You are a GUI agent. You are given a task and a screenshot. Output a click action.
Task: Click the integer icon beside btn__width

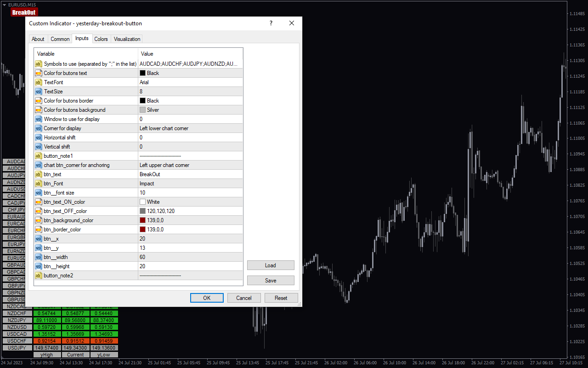pos(39,257)
